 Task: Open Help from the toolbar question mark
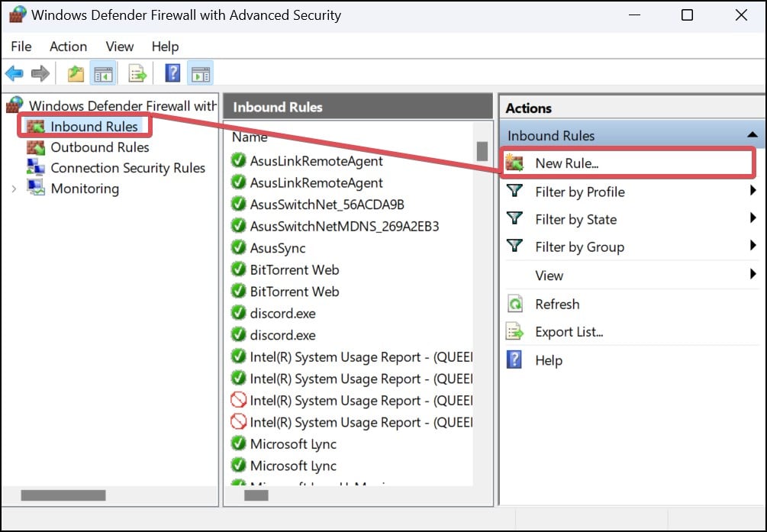172,73
